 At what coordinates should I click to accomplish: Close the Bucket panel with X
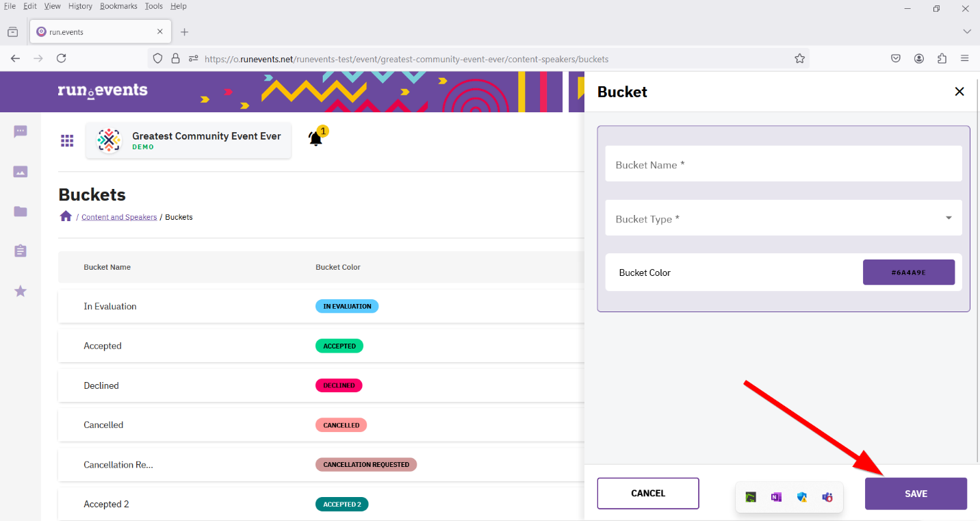click(959, 92)
